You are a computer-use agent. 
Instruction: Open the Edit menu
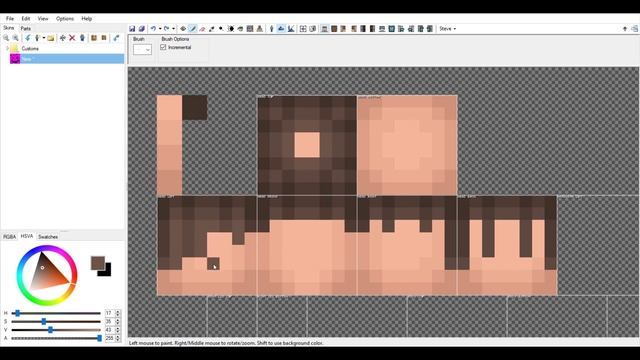(26, 18)
